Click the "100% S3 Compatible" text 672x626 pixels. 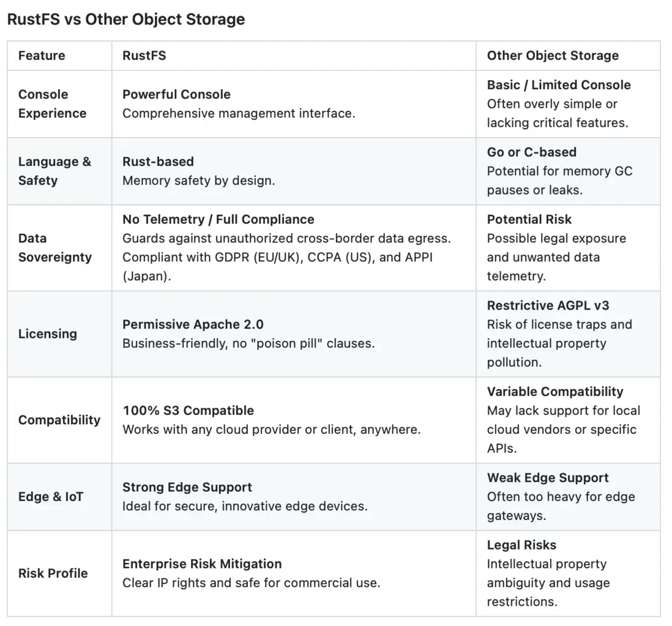pos(188,411)
